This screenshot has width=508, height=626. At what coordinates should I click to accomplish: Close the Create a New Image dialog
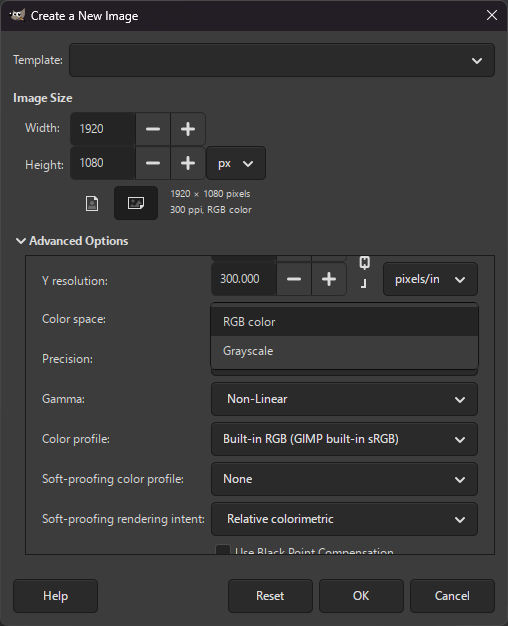tap(492, 15)
